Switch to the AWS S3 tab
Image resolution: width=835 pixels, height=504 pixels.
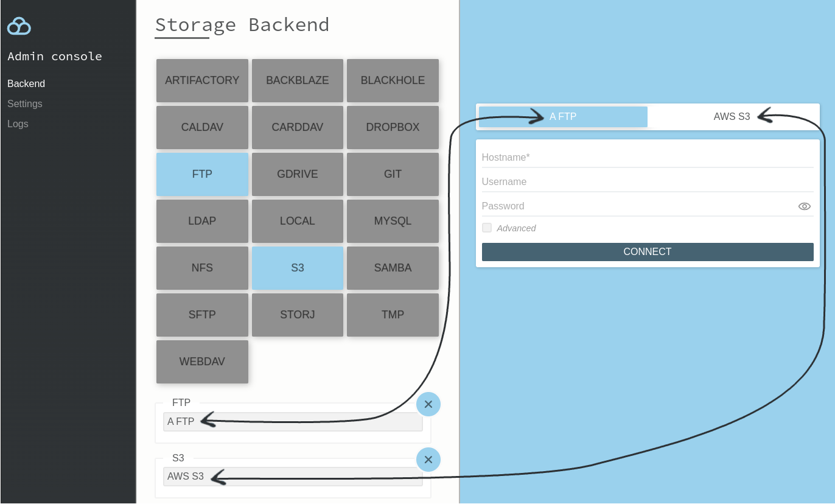pyautogui.click(x=732, y=116)
